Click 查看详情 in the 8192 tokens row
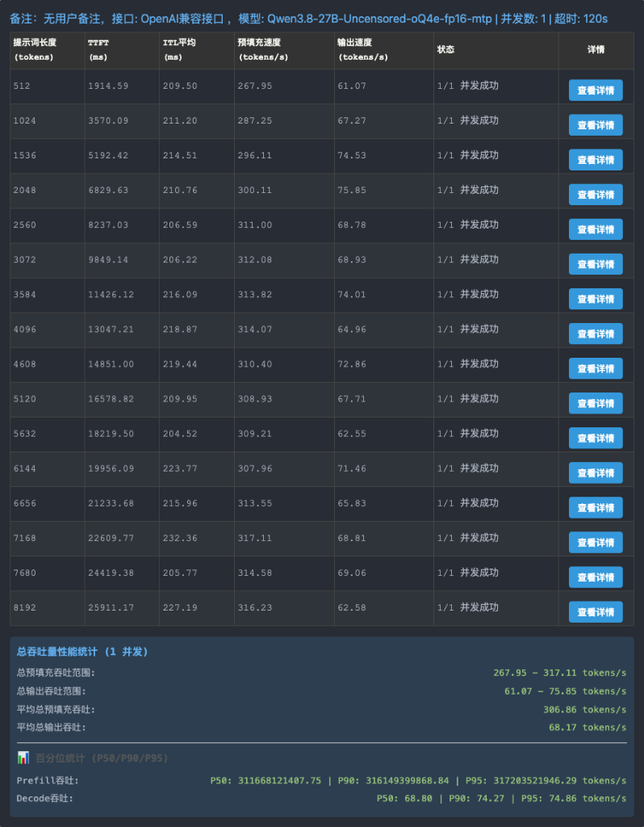Image resolution: width=644 pixels, height=827 pixels. [596, 612]
